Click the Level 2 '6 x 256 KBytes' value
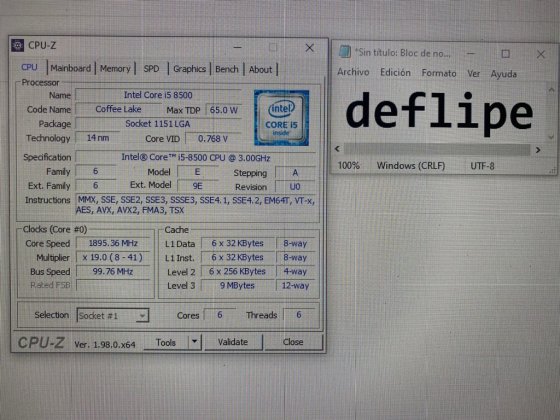The width and height of the screenshot is (560, 420). point(238,271)
